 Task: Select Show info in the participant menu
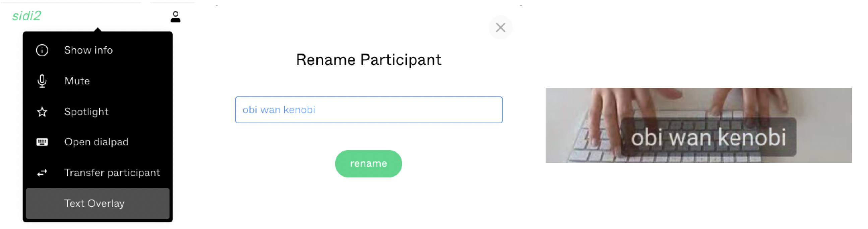[x=88, y=50]
